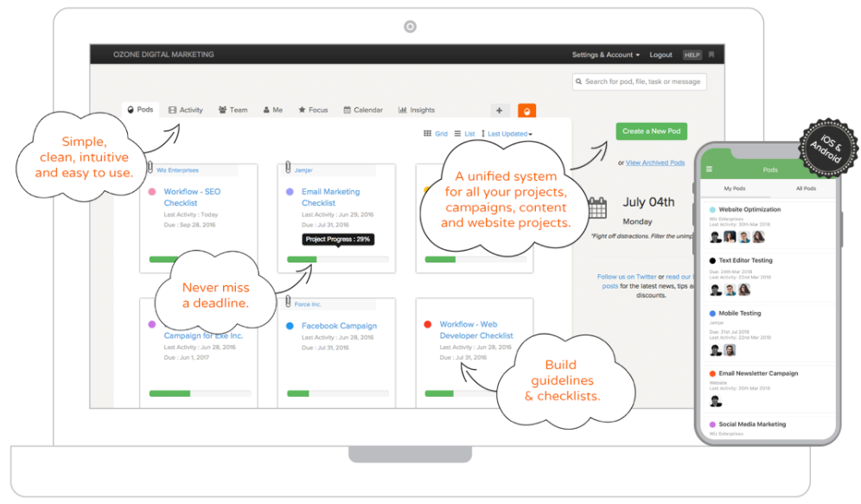861x504 pixels.
Task: Click the paperclip icon on Wiz Enterprises card
Action: tap(150, 167)
